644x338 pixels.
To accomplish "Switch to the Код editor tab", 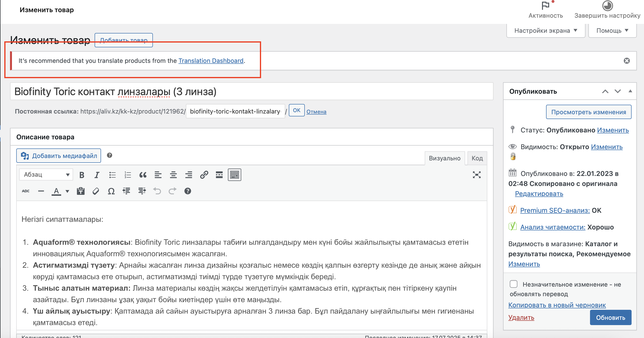I will point(477,158).
